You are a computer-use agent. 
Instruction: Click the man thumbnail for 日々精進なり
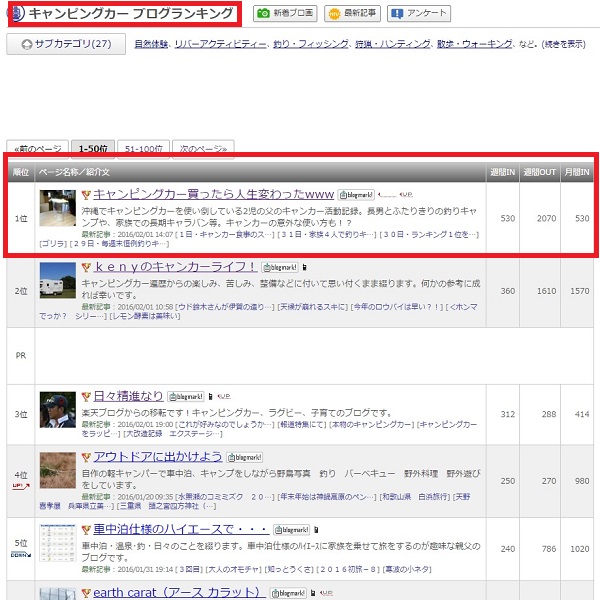(58, 409)
